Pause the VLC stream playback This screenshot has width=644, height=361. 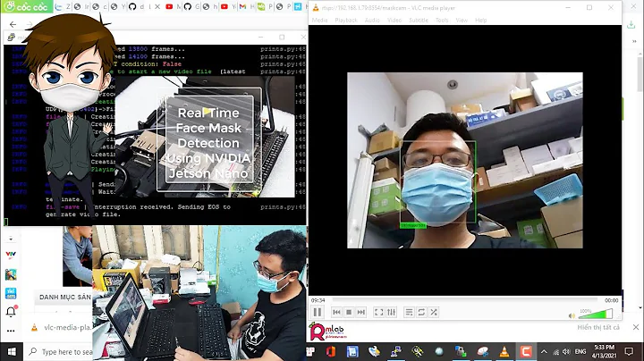318,312
